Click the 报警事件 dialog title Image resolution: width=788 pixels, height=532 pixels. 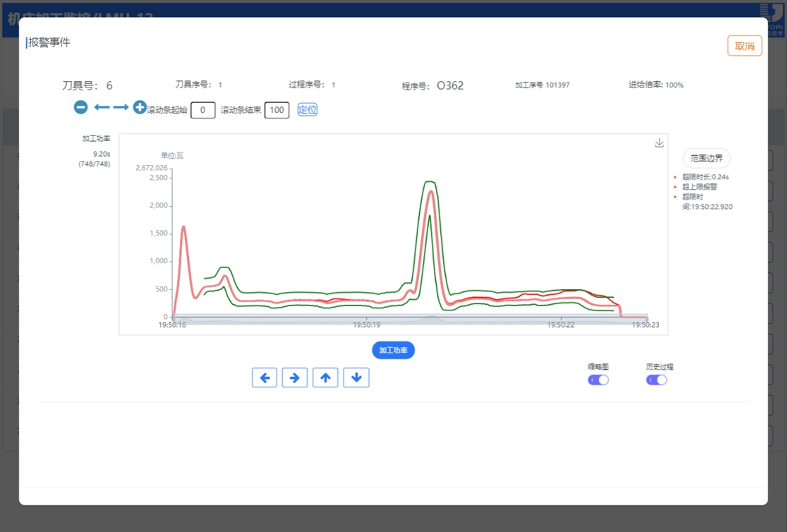(x=49, y=42)
